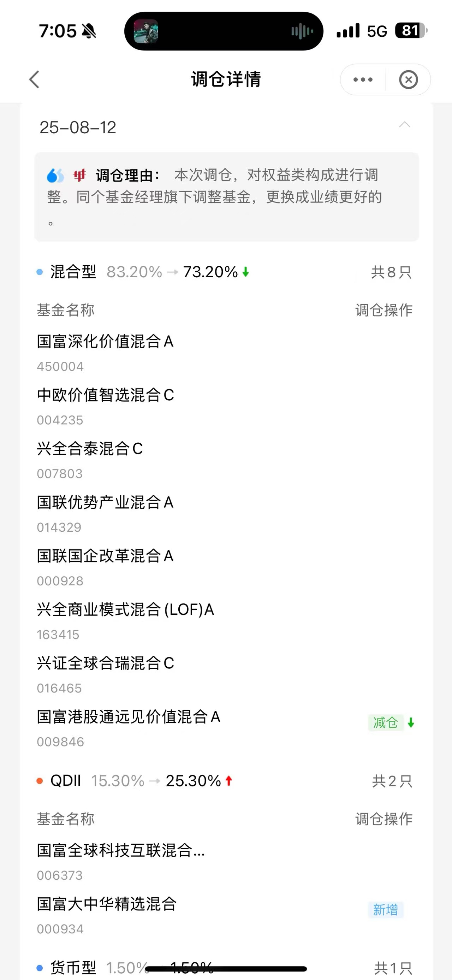Tap the red up arrow beside 25.30%
The height and width of the screenshot is (980, 452).
(x=229, y=781)
